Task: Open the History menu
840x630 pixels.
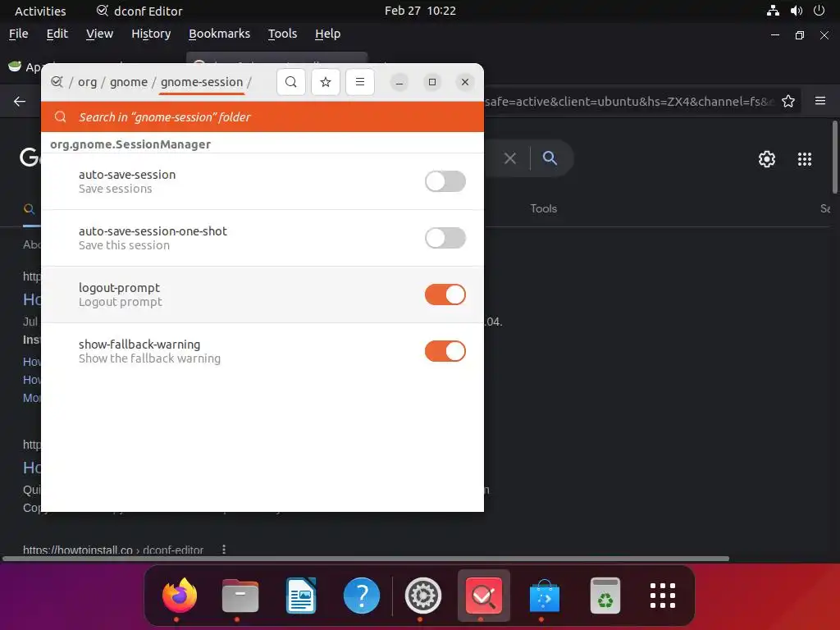Action: [151, 34]
